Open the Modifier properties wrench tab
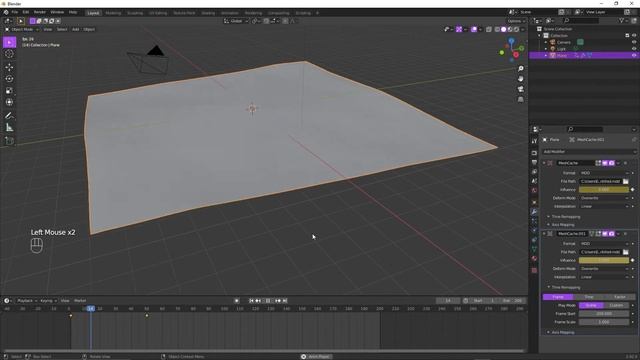The width and height of the screenshot is (640, 360). 534,212
